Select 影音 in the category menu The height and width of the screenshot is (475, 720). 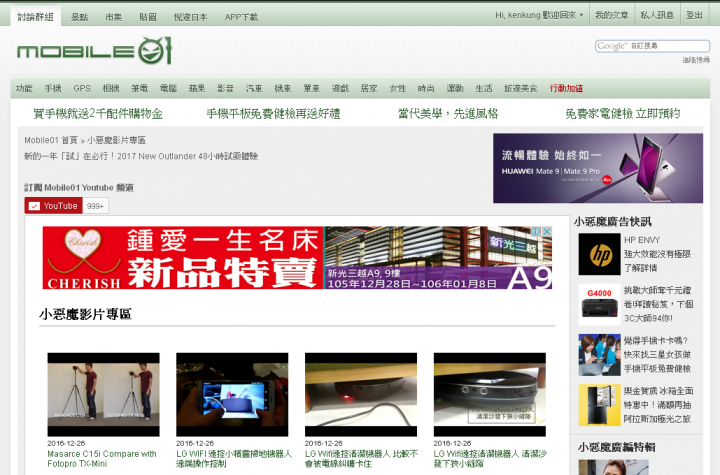[x=225, y=88]
